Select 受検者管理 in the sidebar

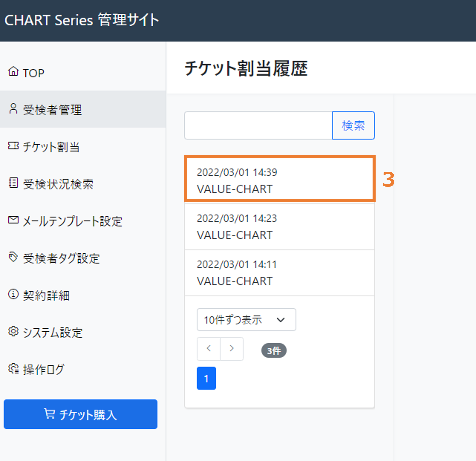pos(83,109)
